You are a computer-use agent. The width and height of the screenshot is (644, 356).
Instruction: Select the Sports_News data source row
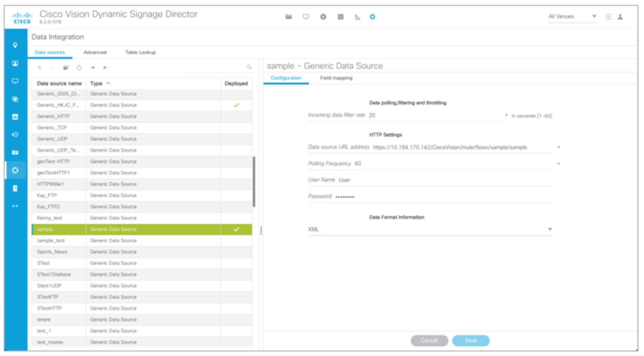point(142,252)
